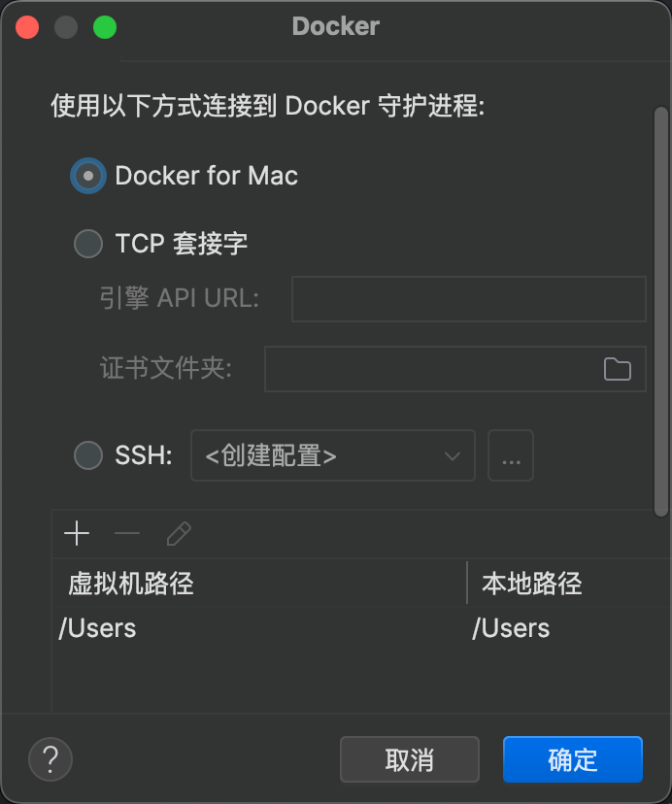Image resolution: width=672 pixels, height=804 pixels.
Task: Open help with the question mark button
Action: (x=50, y=758)
